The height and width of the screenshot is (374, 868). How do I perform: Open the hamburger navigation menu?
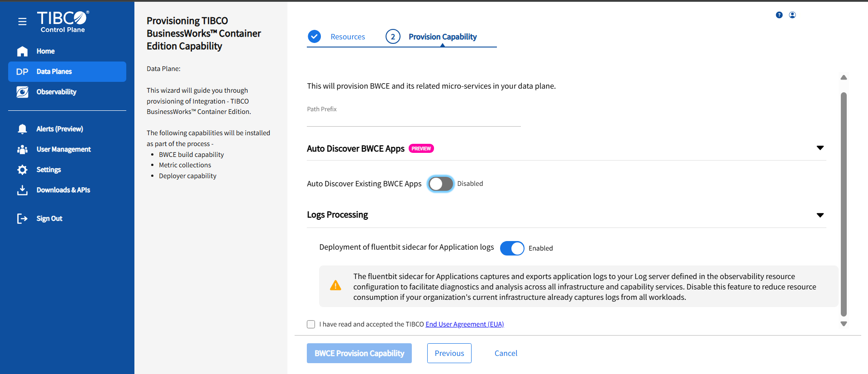[x=22, y=22]
